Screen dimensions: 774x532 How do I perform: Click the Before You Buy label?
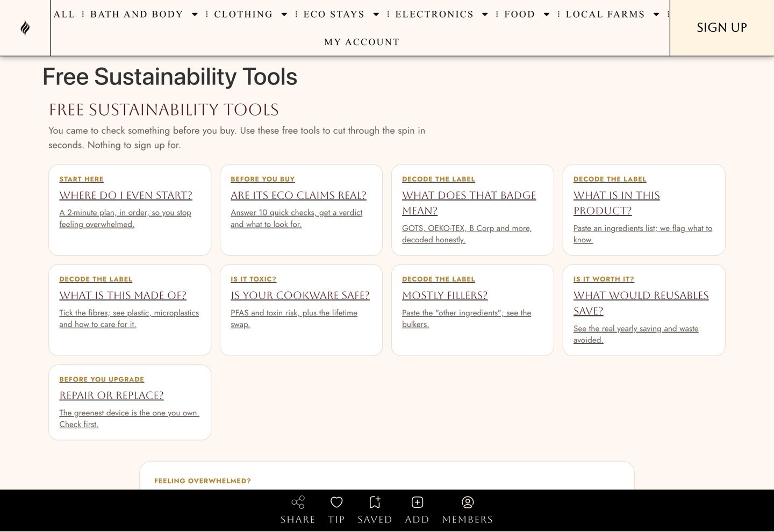[262, 179]
